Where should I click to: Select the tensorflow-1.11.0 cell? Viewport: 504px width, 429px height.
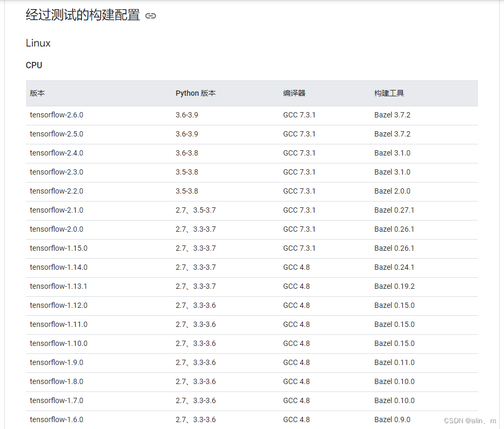point(58,324)
